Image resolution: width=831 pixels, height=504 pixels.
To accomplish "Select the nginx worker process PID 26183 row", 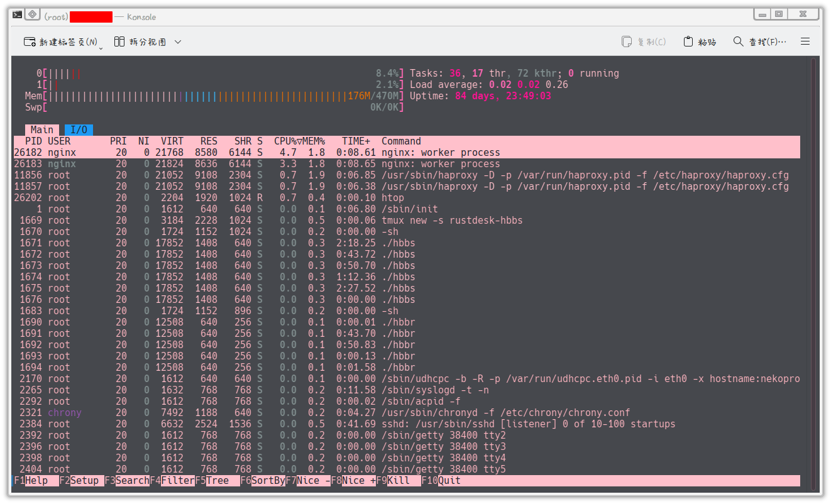I will 407,164.
